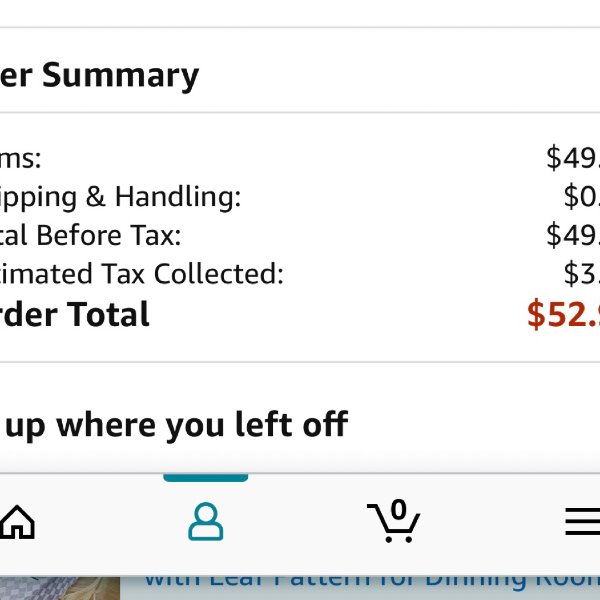Tap the Order Total label

tap(74, 314)
